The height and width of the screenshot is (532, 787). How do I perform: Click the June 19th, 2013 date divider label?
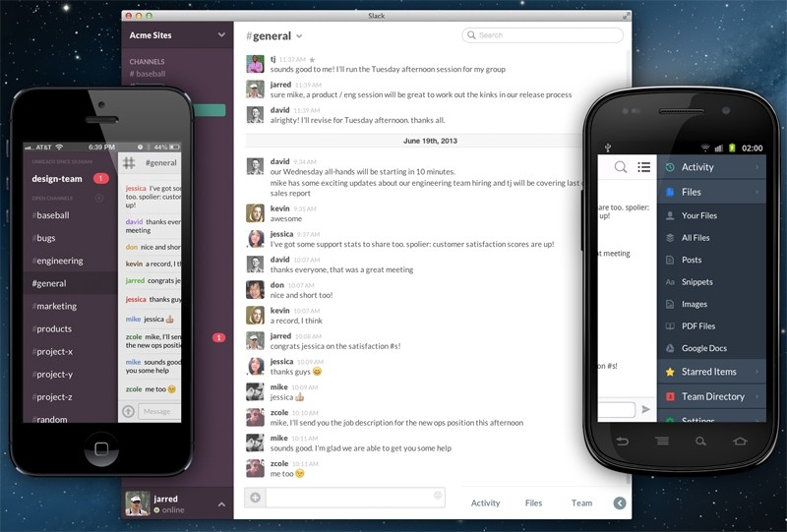click(x=430, y=141)
